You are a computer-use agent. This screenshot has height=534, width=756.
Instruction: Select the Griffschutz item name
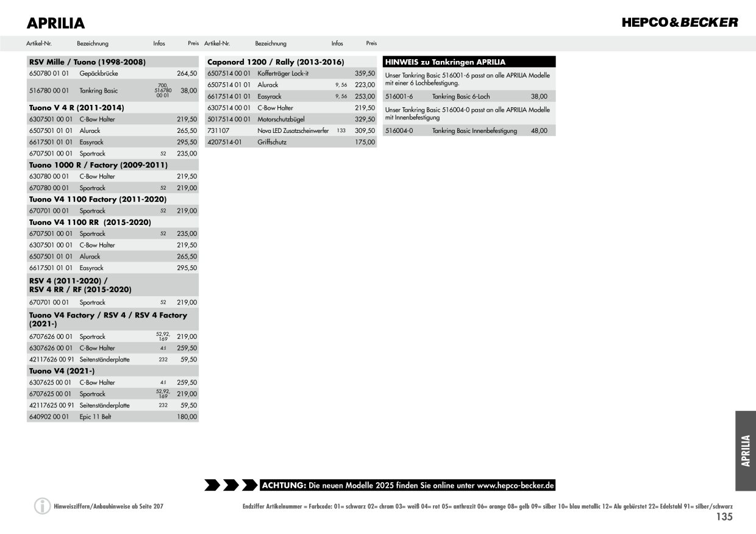point(272,142)
